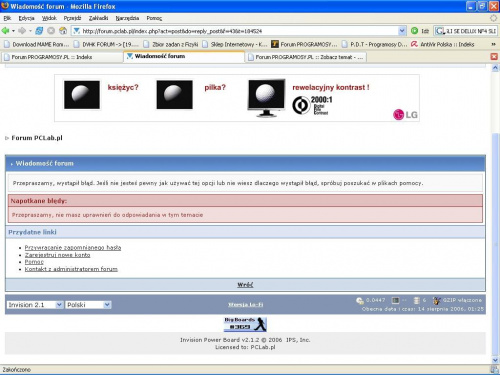The width and height of the screenshot is (500, 375).
Task: Click the Invision Power Board v2.1.2 footer text
Action: point(245,340)
